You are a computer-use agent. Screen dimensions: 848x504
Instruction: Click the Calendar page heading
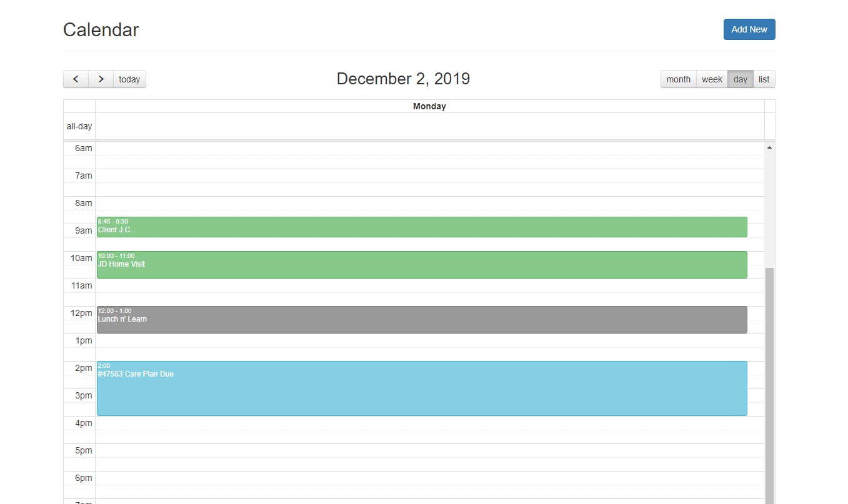101,29
